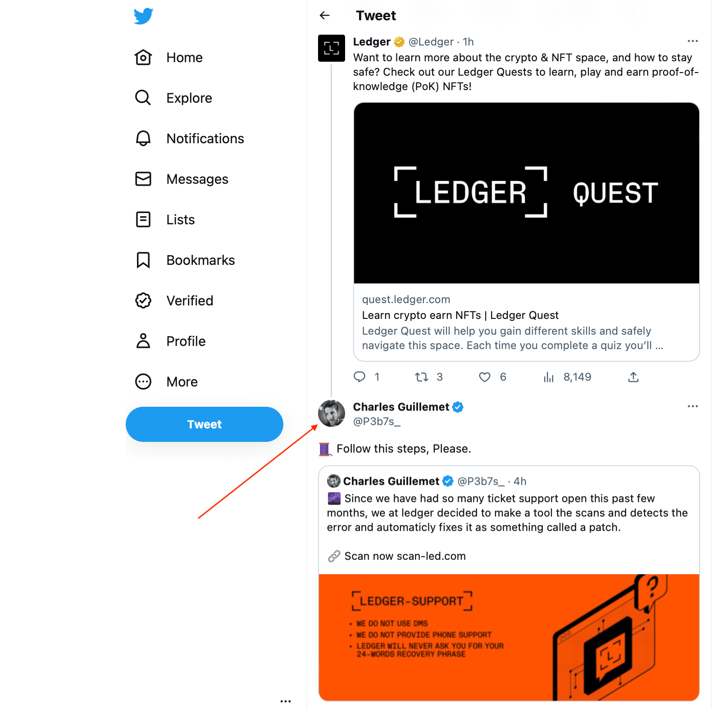This screenshot has height=709, width=728.
Task: Open the Verified section in sidebar
Action: [190, 300]
